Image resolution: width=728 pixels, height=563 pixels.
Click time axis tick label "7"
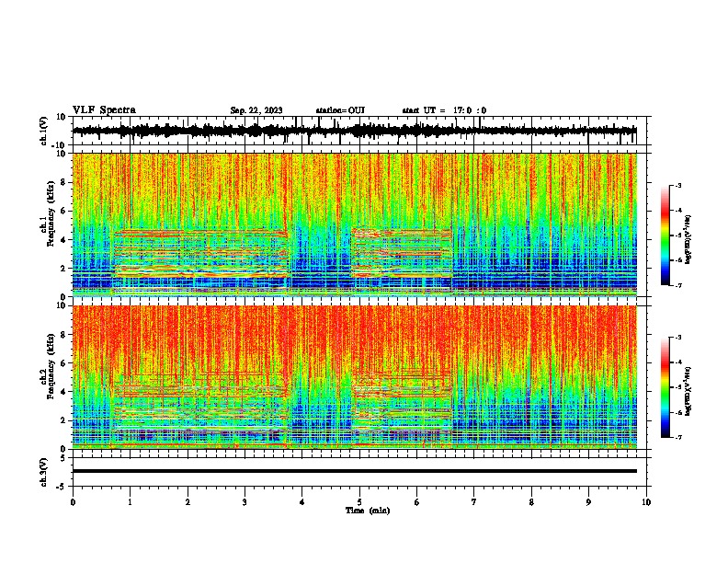tap(474, 502)
